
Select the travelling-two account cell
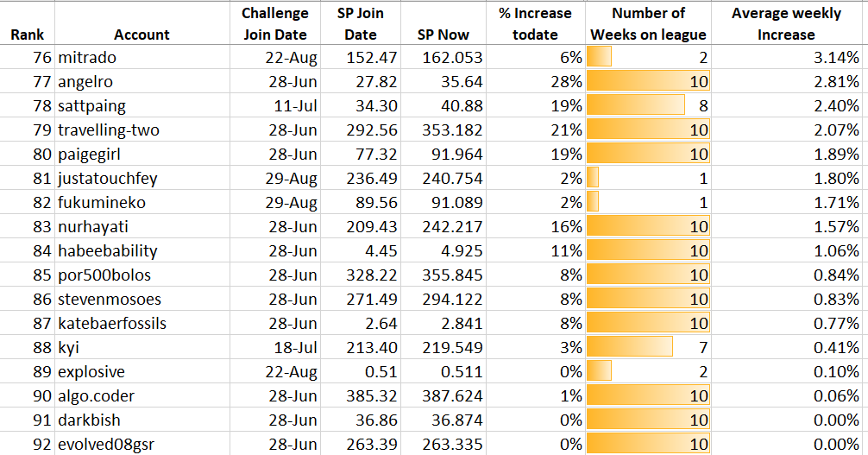(x=142, y=130)
